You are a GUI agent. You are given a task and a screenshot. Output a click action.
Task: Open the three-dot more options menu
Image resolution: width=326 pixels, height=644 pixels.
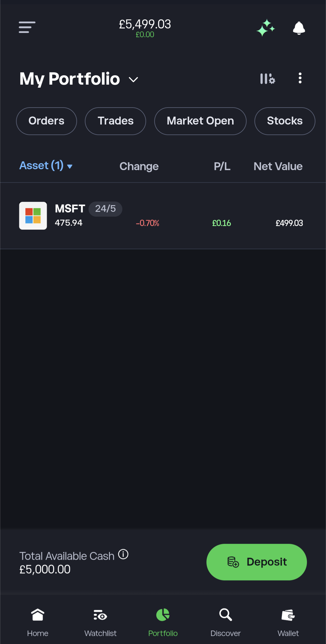[300, 78]
